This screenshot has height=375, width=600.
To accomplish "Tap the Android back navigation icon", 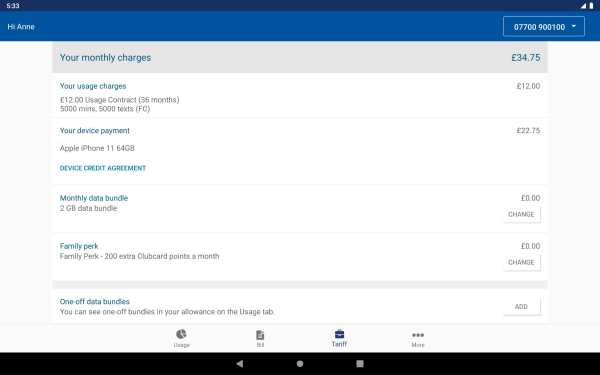I will point(240,364).
